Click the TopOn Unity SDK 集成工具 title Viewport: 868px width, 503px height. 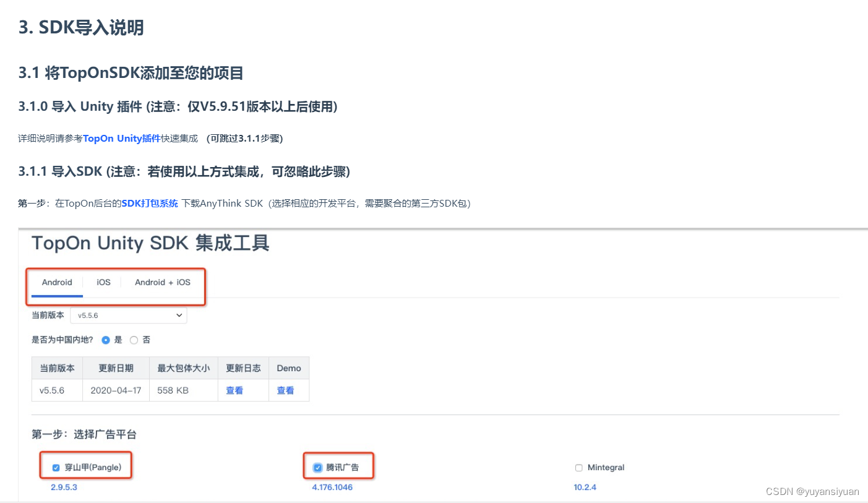[150, 243]
